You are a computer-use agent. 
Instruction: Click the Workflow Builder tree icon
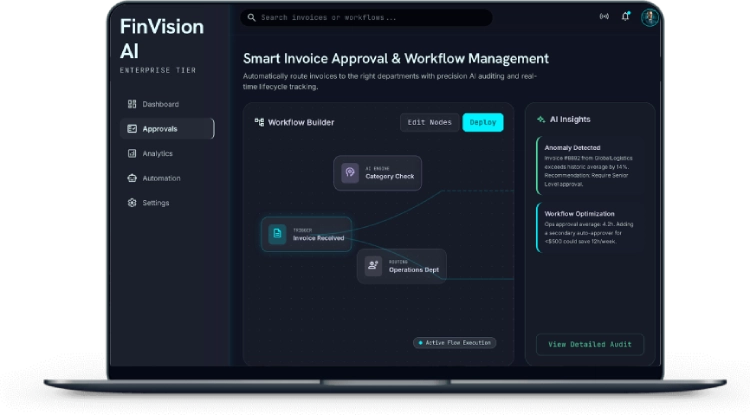[259, 122]
